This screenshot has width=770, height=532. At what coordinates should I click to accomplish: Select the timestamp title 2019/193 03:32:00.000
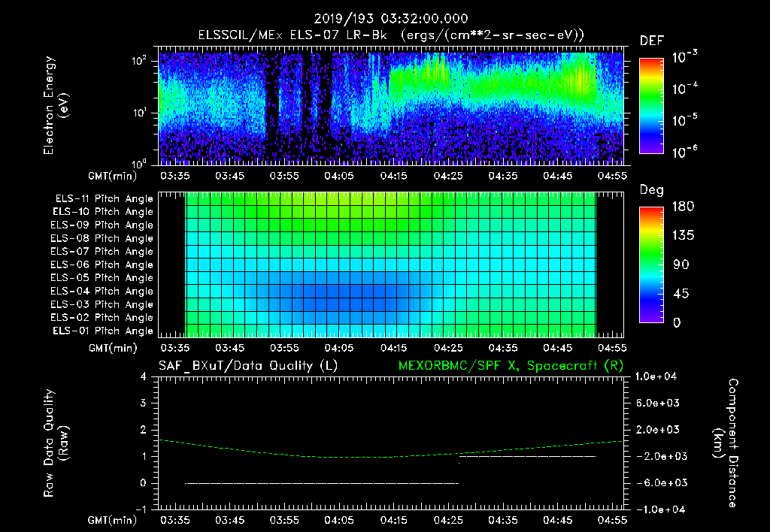pyautogui.click(x=391, y=19)
